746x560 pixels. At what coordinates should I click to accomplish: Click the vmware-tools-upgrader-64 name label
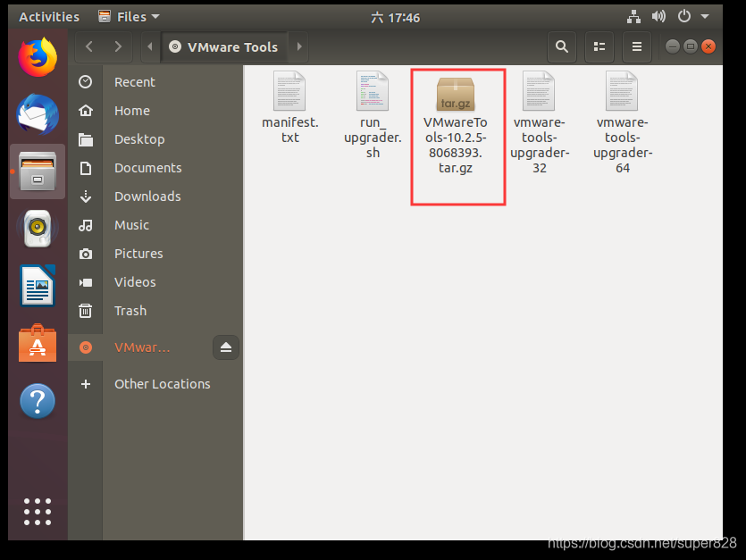(623, 145)
